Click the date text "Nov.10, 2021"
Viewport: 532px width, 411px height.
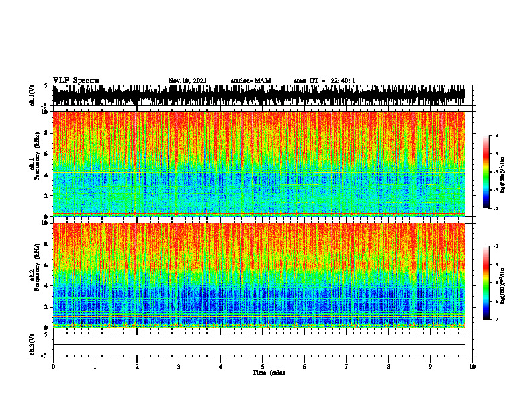pyautogui.click(x=187, y=81)
